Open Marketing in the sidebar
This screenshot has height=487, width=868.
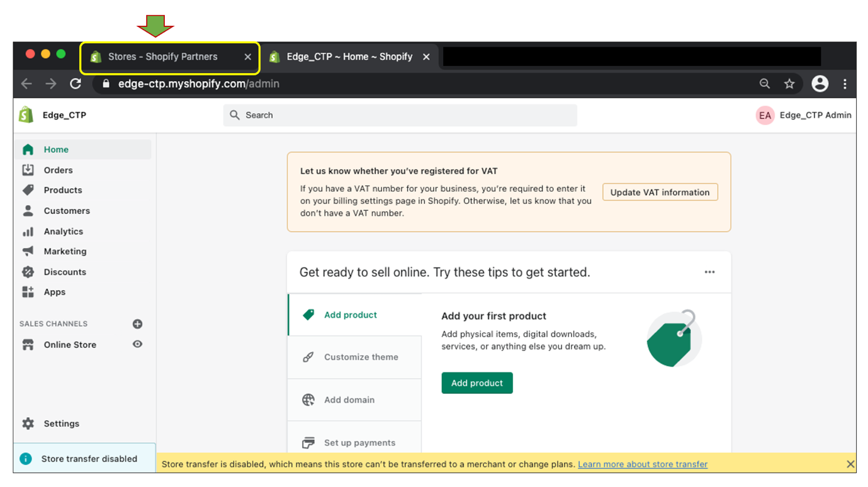pos(65,251)
